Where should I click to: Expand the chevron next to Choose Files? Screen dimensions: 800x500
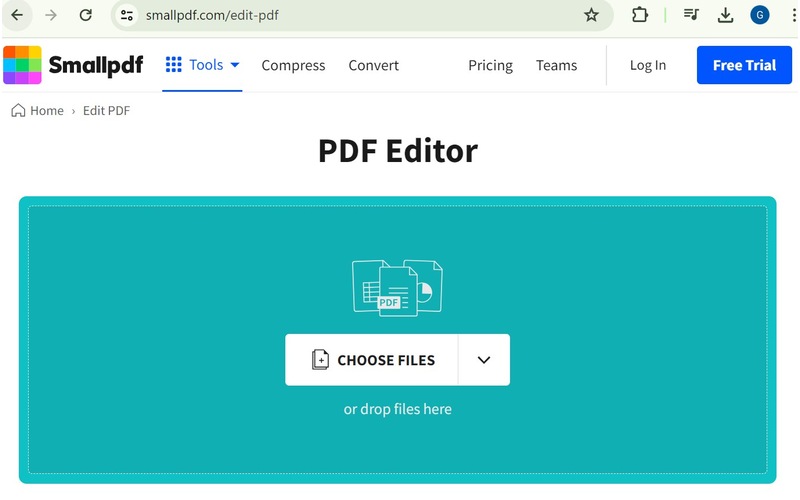484,360
